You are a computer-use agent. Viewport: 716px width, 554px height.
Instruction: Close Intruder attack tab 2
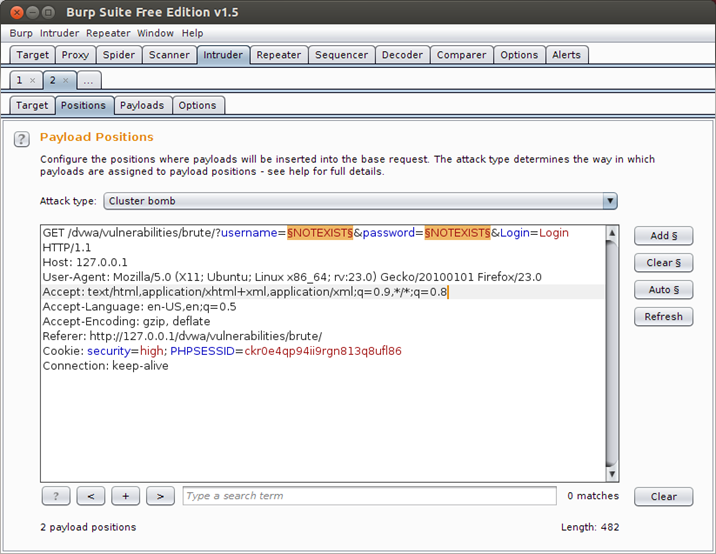[65, 80]
